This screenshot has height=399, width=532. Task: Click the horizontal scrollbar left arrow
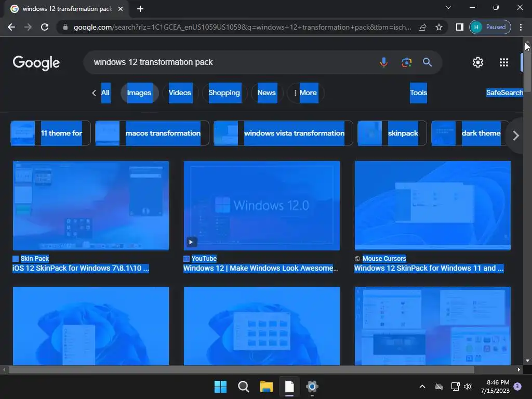(x=4, y=369)
